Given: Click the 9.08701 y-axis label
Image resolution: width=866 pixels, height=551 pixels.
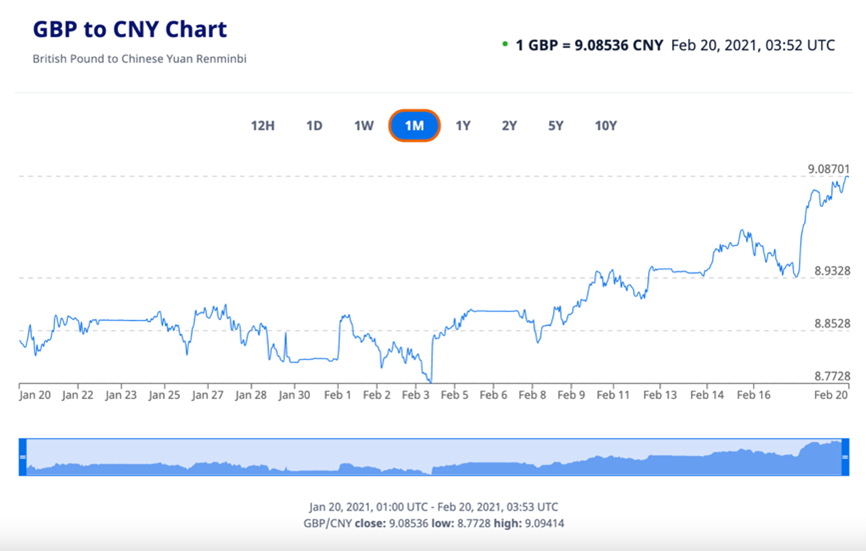Looking at the screenshot, I should coord(829,168).
